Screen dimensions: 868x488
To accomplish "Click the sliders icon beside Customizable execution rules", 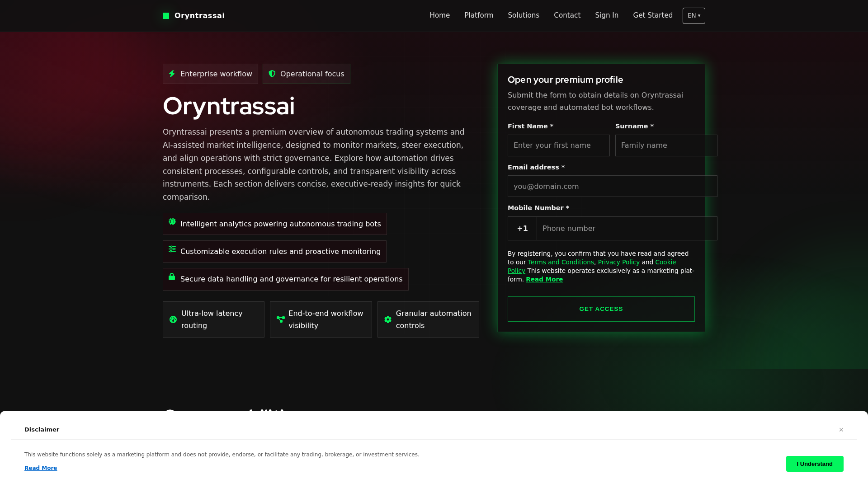I will point(172,249).
